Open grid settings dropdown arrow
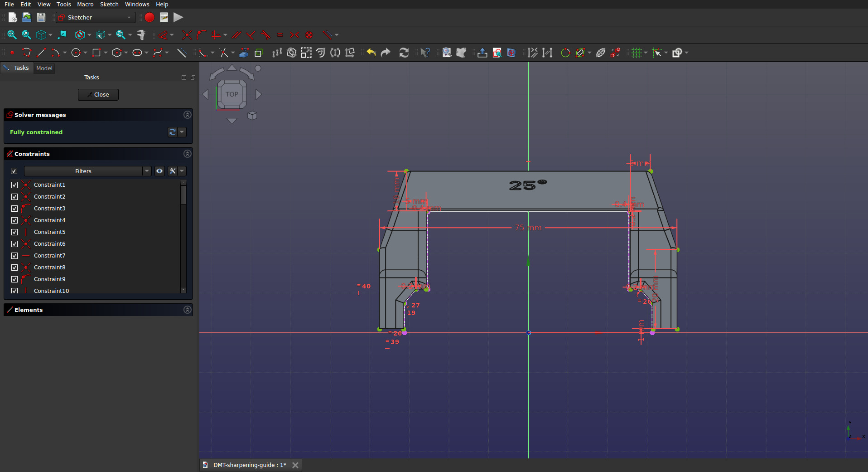Image resolution: width=868 pixels, height=472 pixels. (646, 53)
